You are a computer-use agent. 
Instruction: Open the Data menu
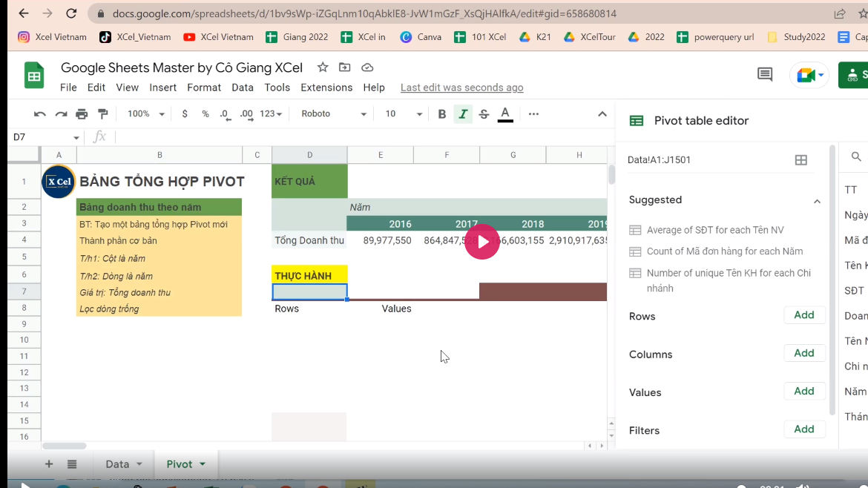pyautogui.click(x=243, y=88)
